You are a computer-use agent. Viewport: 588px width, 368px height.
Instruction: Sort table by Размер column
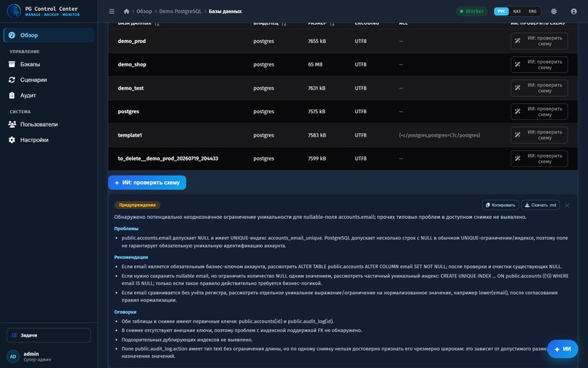321,23
